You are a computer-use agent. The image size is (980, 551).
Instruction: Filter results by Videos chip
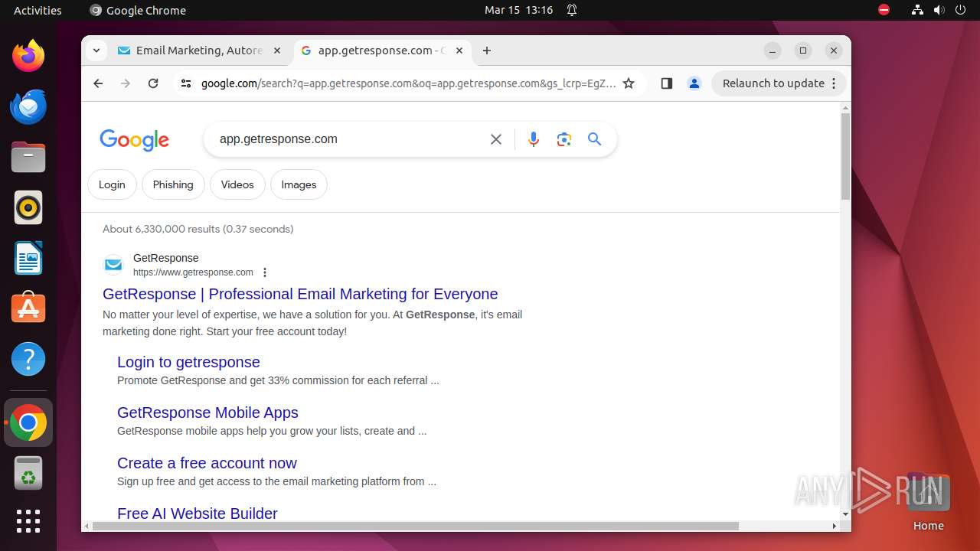[237, 184]
